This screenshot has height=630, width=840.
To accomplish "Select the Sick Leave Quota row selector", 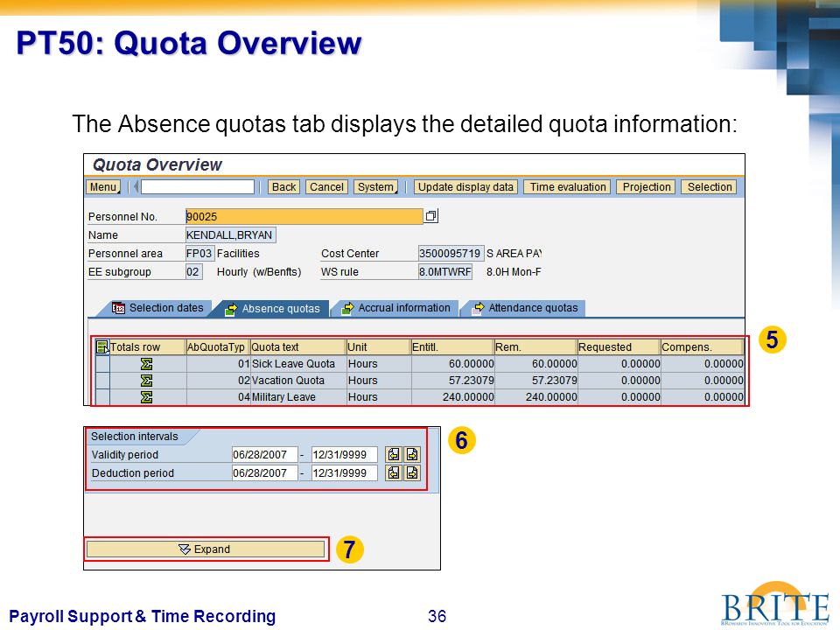I will pos(102,364).
